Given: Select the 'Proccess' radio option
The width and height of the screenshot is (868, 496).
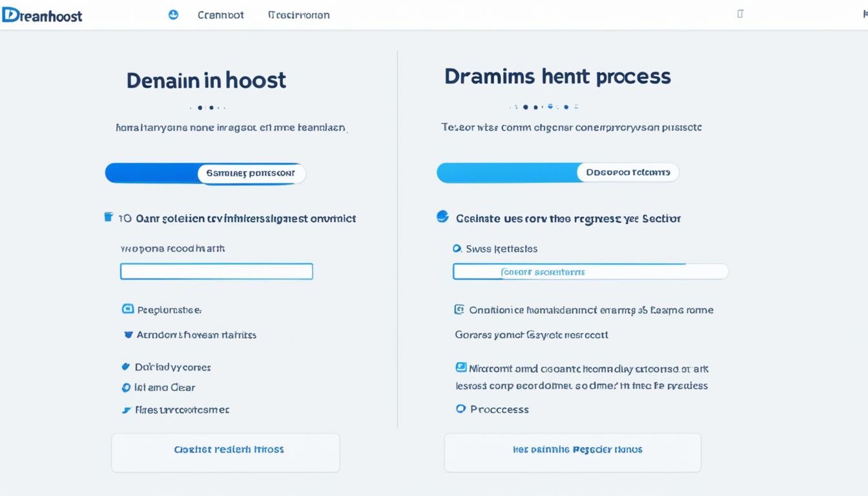Looking at the screenshot, I should [x=460, y=409].
